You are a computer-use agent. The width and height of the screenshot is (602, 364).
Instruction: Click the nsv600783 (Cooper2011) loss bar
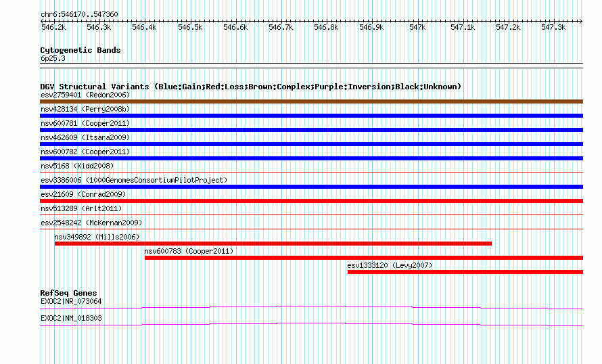(x=364, y=258)
